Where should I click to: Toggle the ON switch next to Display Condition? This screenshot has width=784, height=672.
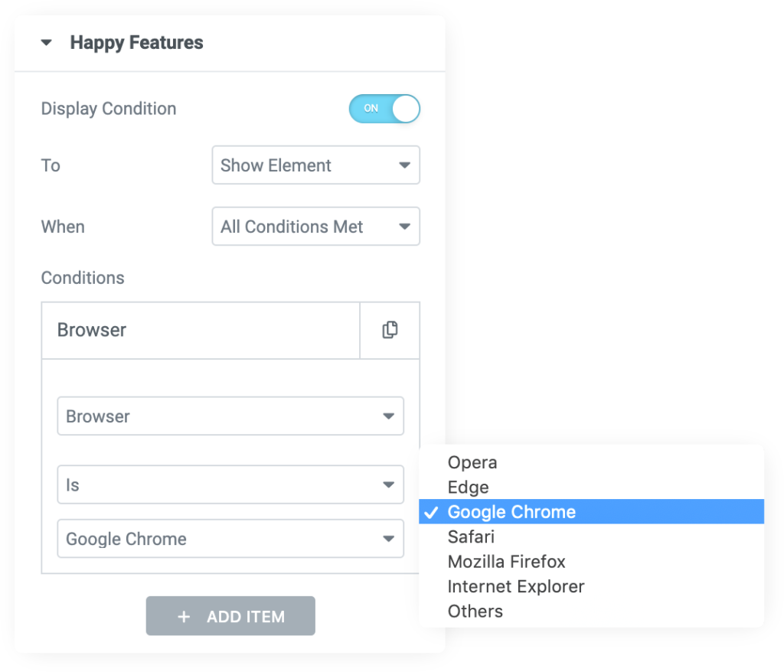(384, 109)
